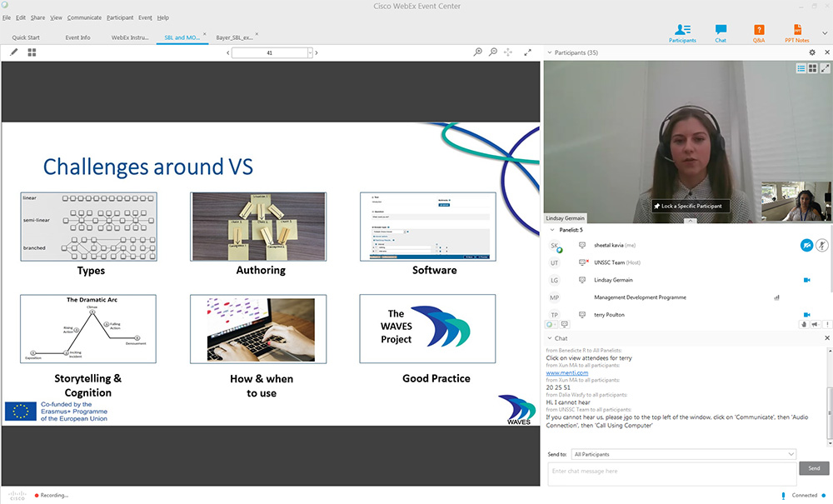Switch to the WebEx Instru... tab

coord(130,37)
